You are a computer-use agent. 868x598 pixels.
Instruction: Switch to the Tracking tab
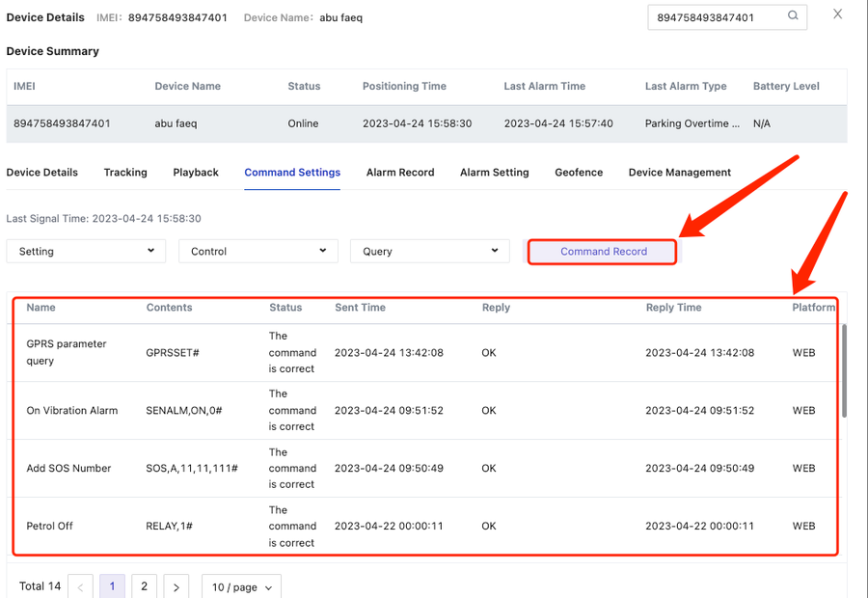pyautogui.click(x=125, y=173)
